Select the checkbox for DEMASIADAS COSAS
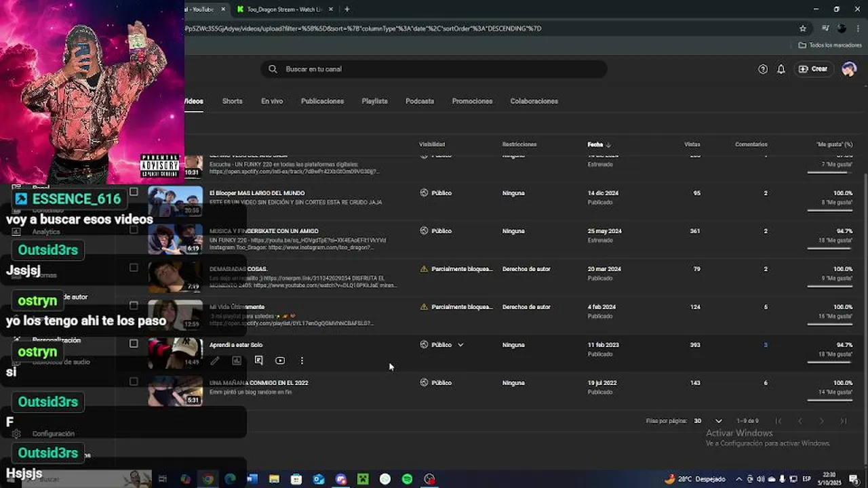Viewport: 868px width, 488px height. [134, 268]
